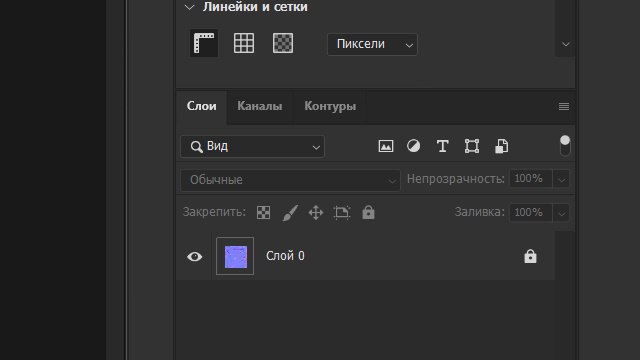
Task: Open the Layers panel menu
Action: [564, 107]
